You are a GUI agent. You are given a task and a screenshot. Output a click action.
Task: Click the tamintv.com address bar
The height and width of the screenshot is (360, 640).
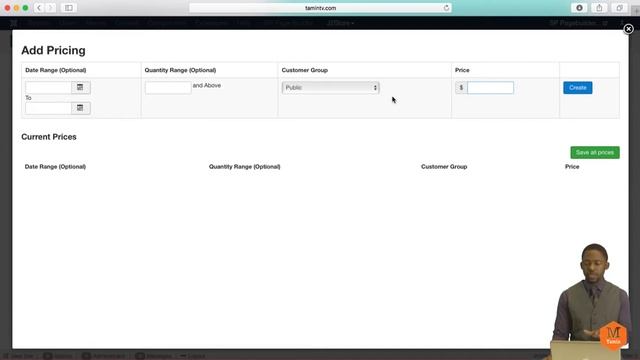click(320, 8)
